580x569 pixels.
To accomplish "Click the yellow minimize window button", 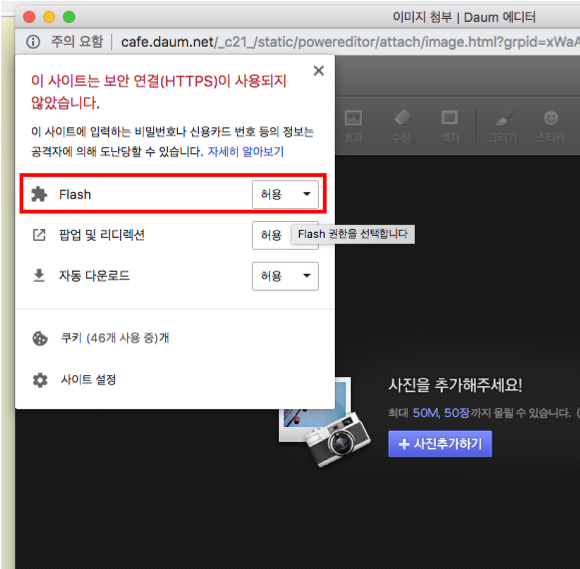I will point(49,17).
